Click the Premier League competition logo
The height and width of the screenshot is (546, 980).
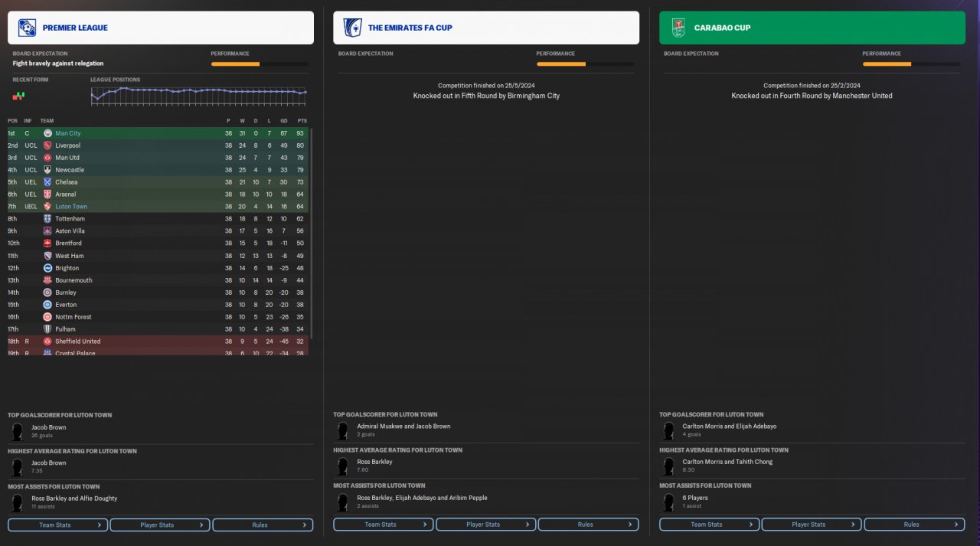(27, 28)
